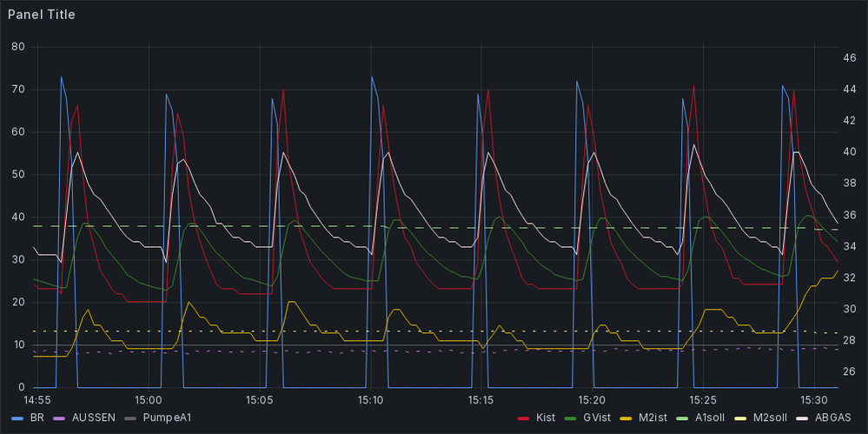Toggle the BR series in the legend
Viewport: 868px width, 434px height.
[35, 417]
